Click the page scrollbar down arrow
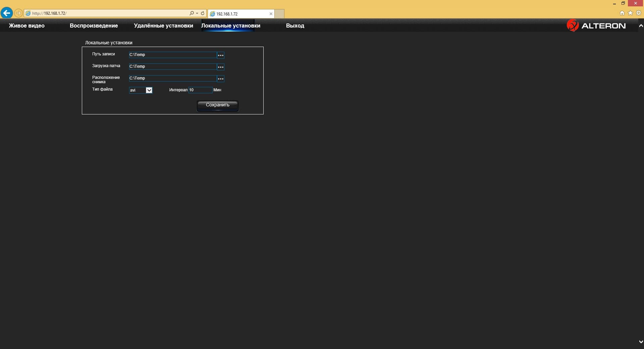The image size is (644, 349). click(x=641, y=342)
